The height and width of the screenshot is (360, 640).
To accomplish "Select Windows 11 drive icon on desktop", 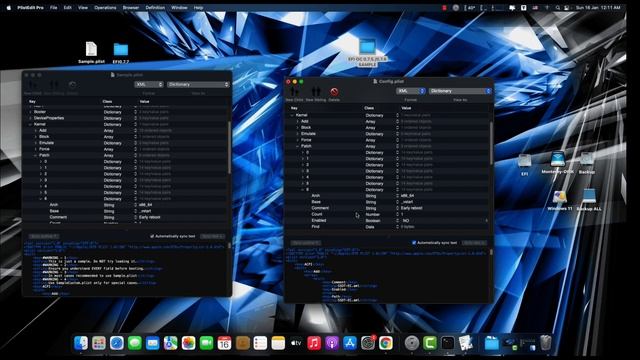I will coord(560,196).
